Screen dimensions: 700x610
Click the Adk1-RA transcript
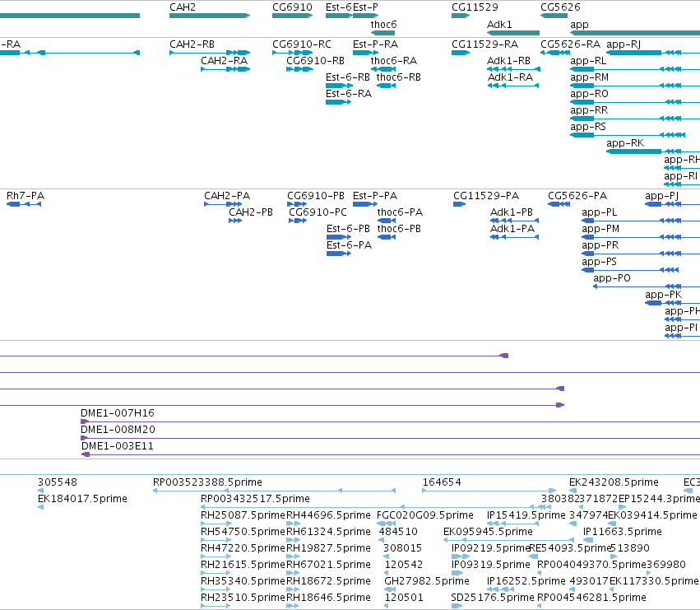click(x=513, y=86)
